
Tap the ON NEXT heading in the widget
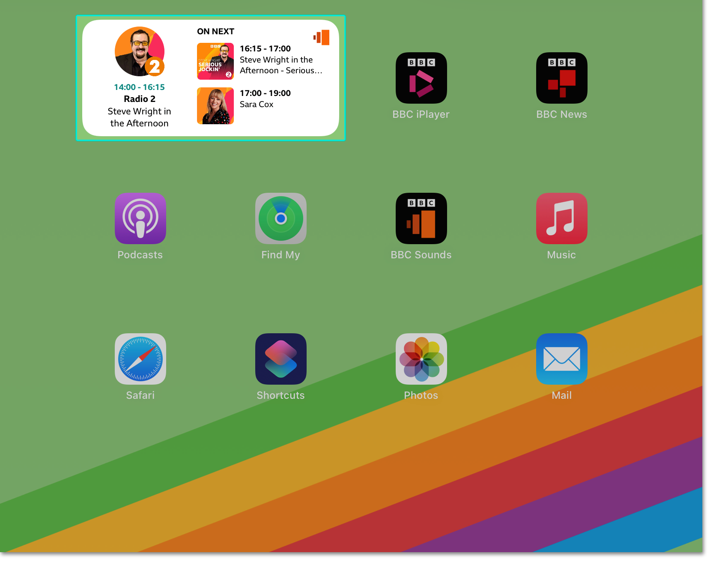tap(215, 31)
